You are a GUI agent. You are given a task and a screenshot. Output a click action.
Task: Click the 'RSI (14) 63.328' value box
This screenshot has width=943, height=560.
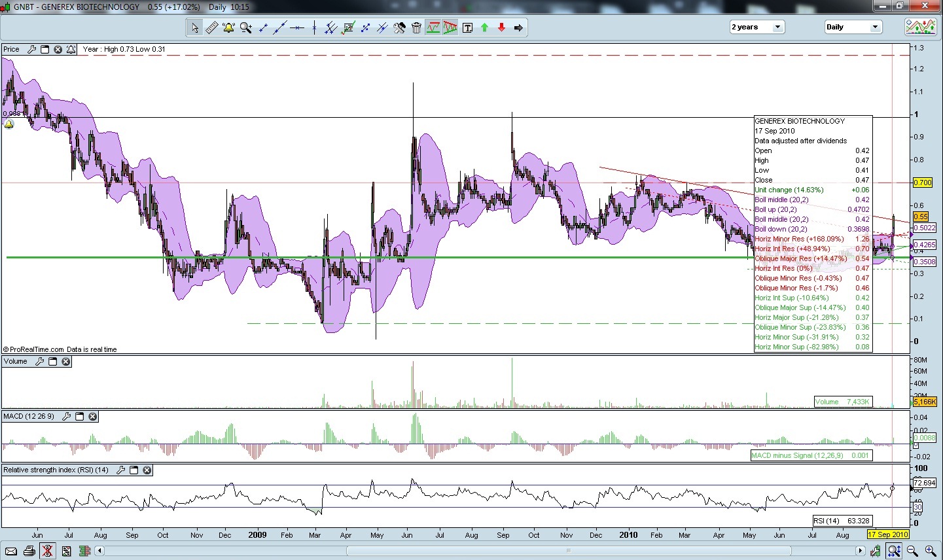coord(842,521)
